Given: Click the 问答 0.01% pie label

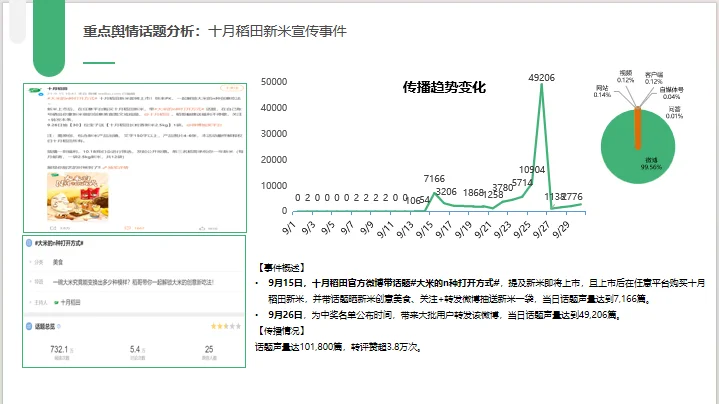Looking at the screenshot, I should tap(674, 112).
